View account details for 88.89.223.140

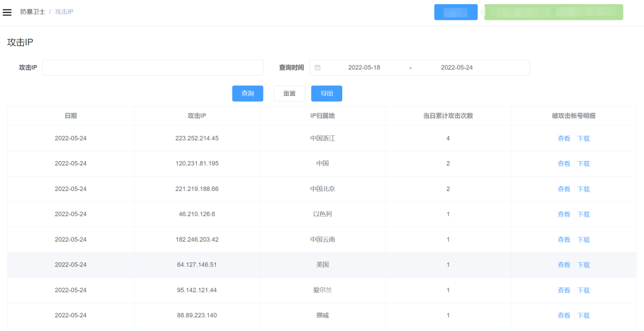(563, 315)
